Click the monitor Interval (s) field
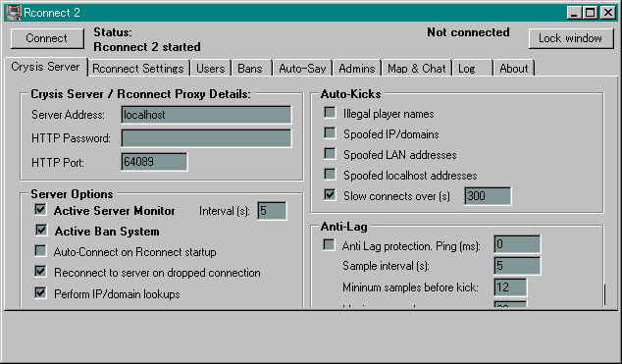The width and height of the screenshot is (622, 364). click(x=272, y=211)
